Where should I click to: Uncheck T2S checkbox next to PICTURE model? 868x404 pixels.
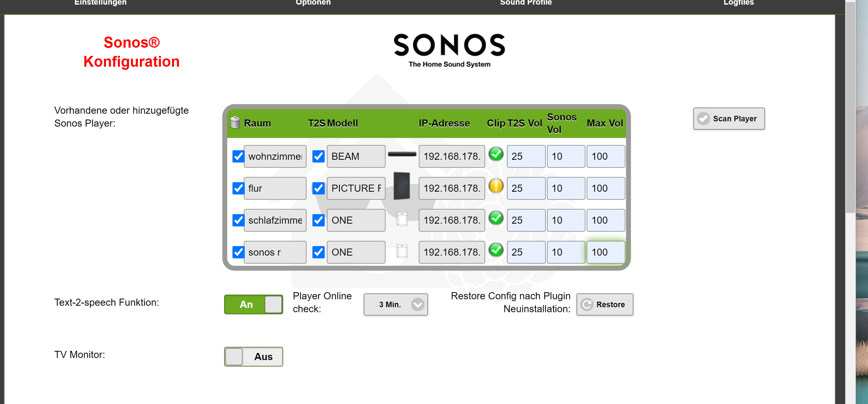318,188
